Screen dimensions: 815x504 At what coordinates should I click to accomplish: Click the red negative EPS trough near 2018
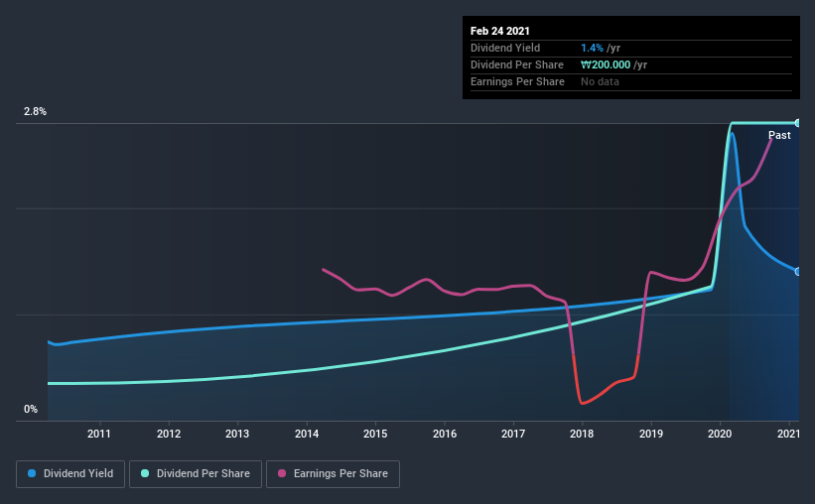click(x=583, y=402)
